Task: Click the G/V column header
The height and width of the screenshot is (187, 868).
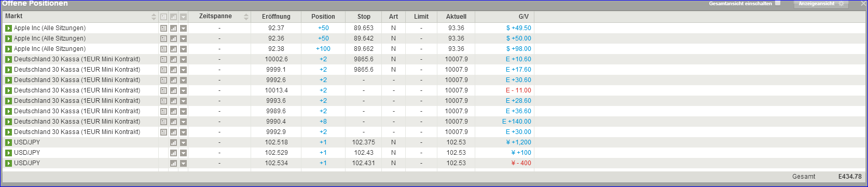Action: 523,17
